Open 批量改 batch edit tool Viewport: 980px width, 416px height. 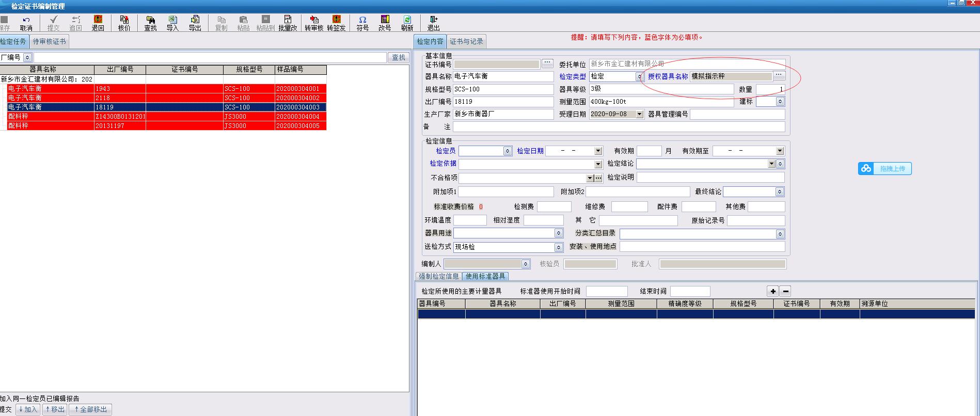(288, 23)
